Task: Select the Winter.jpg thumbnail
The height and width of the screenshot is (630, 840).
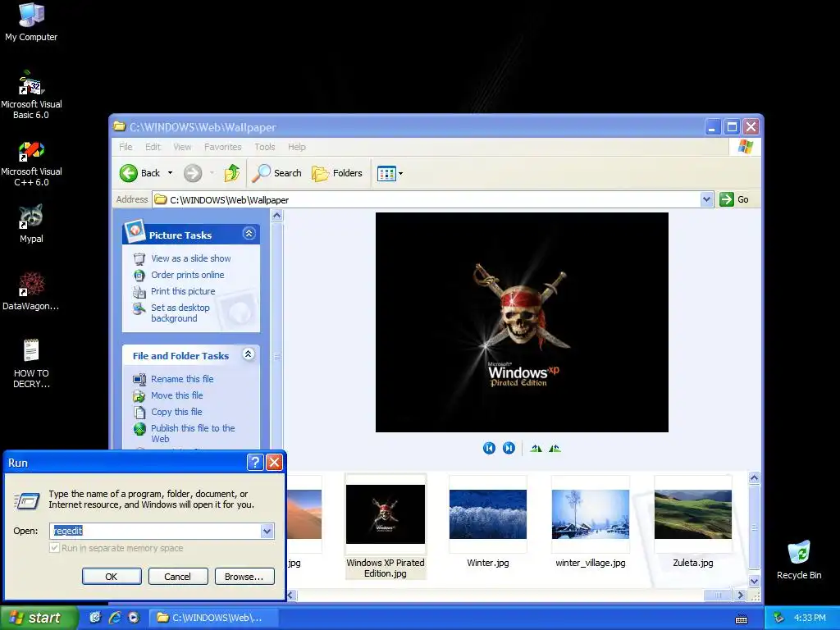Action: coord(488,522)
